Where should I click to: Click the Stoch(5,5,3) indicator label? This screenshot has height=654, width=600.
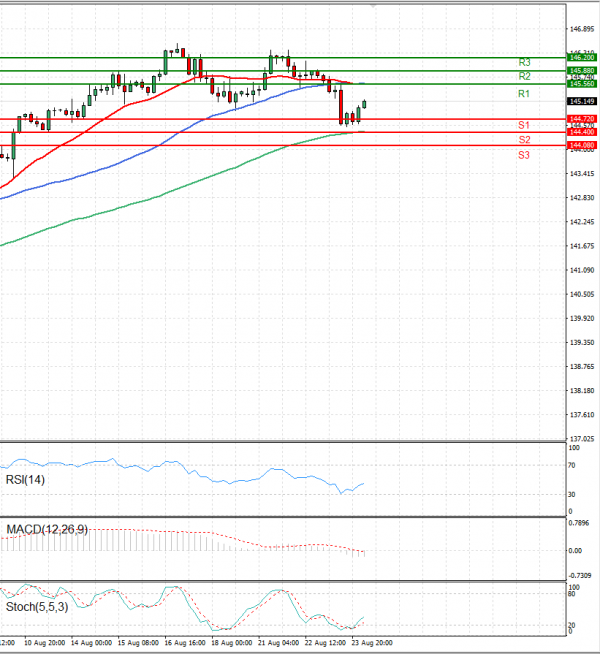click(37, 607)
